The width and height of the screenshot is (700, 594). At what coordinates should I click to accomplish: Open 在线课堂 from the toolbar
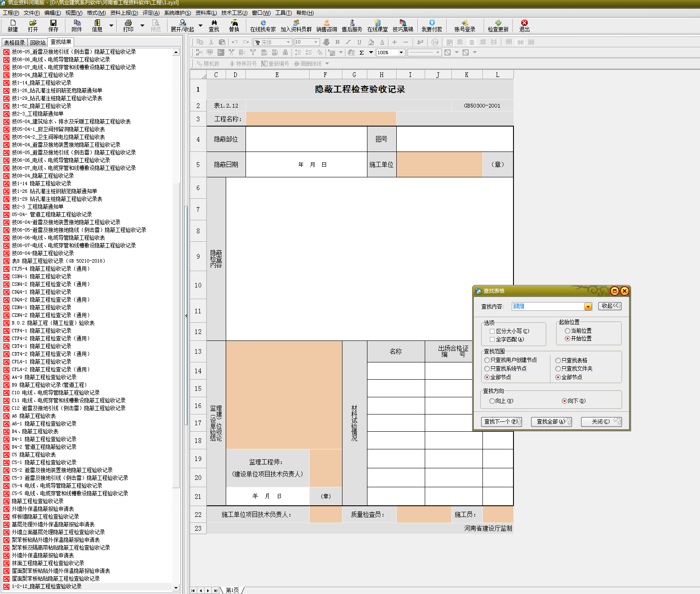[x=377, y=26]
